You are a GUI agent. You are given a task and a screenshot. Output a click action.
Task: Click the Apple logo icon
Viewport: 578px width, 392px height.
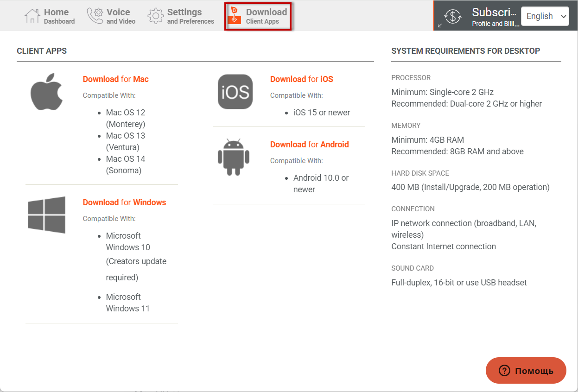coord(46,91)
